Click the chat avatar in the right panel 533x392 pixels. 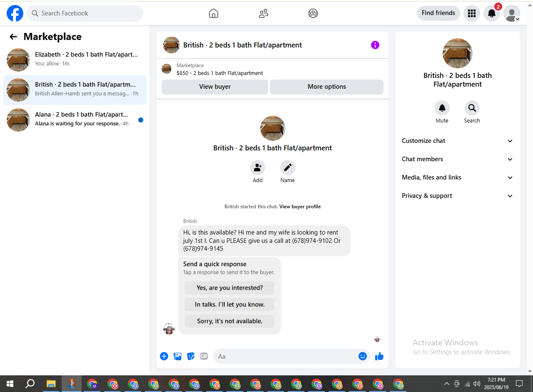click(458, 53)
